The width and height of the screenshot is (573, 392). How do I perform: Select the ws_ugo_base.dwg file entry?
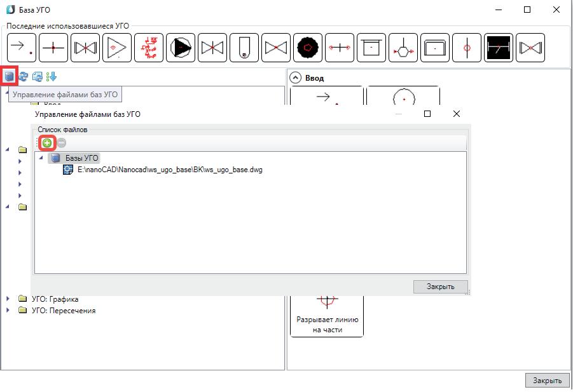(x=170, y=170)
